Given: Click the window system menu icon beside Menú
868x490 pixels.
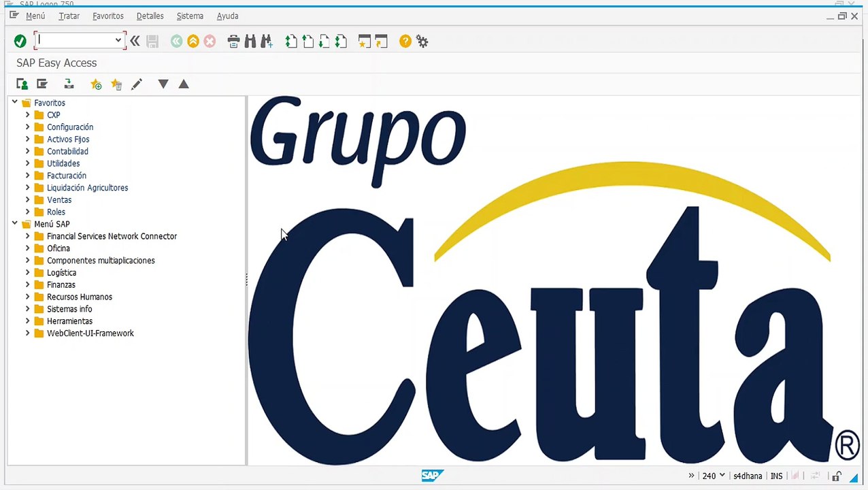Looking at the screenshot, I should tap(14, 15).
